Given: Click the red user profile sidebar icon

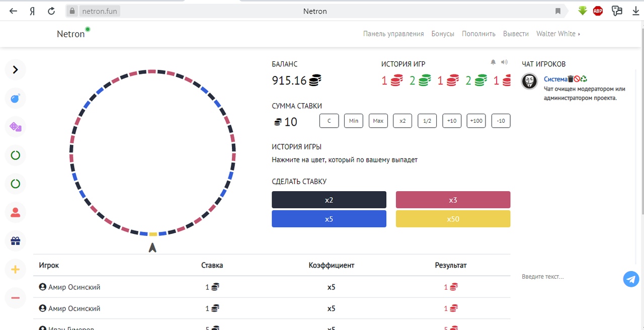Looking at the screenshot, I should pos(15,212).
